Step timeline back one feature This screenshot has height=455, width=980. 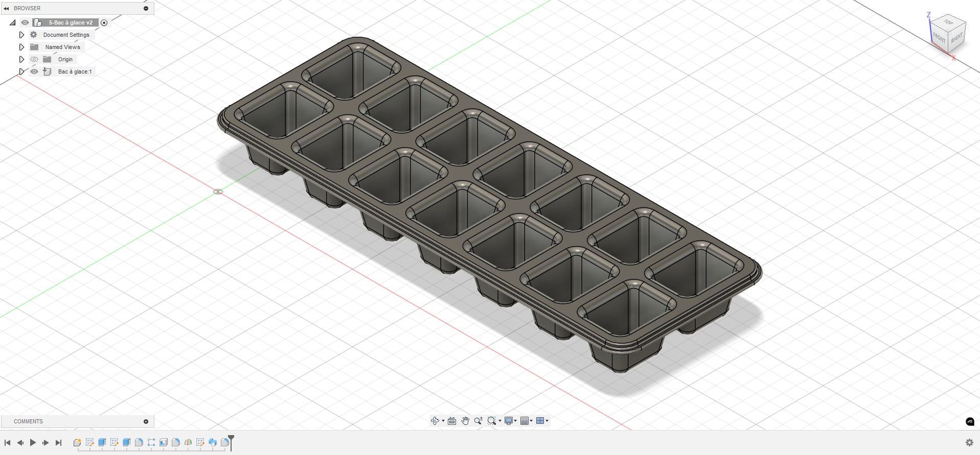click(x=20, y=443)
